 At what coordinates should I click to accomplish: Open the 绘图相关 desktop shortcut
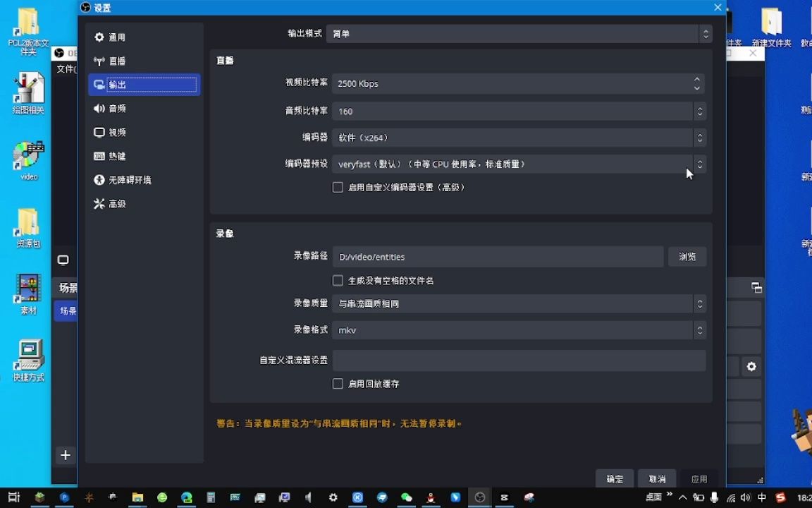coord(28,93)
